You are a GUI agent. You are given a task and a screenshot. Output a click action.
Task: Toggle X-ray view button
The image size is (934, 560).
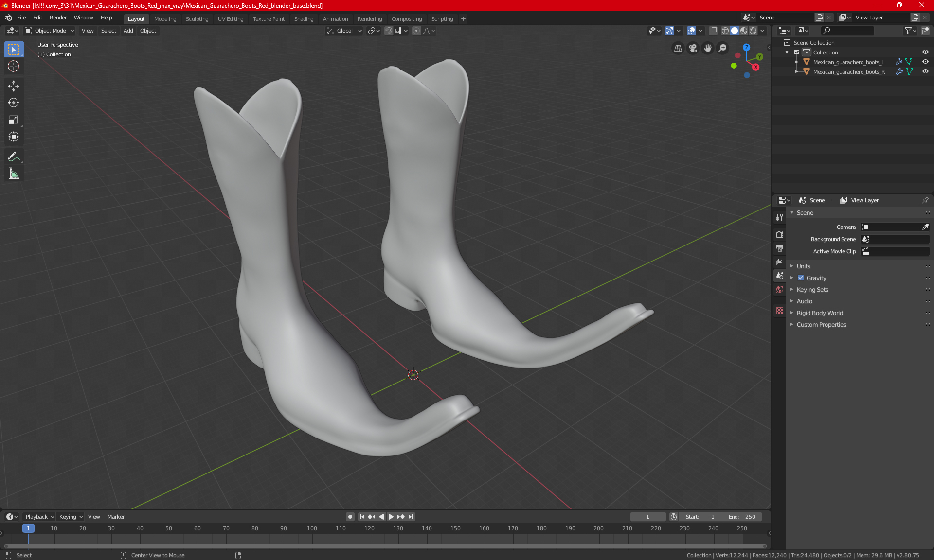tap(713, 31)
